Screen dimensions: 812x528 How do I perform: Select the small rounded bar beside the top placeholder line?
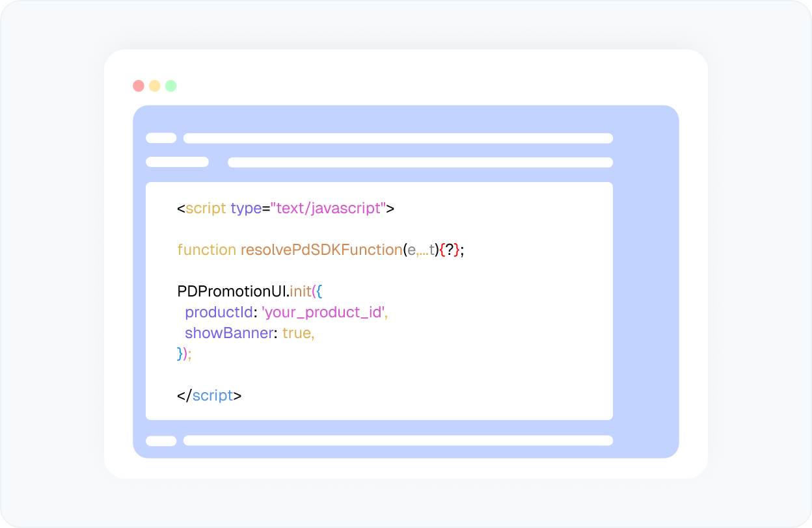click(161, 138)
